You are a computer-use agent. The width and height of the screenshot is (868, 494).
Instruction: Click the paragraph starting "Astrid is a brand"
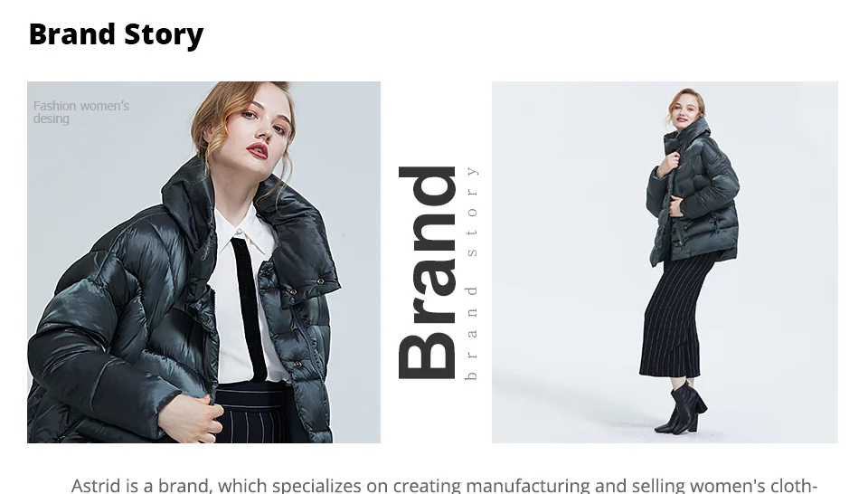[445, 485]
